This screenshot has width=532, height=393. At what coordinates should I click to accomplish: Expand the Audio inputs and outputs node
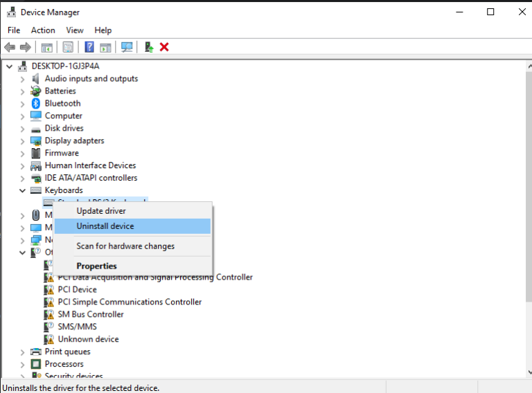pos(22,79)
